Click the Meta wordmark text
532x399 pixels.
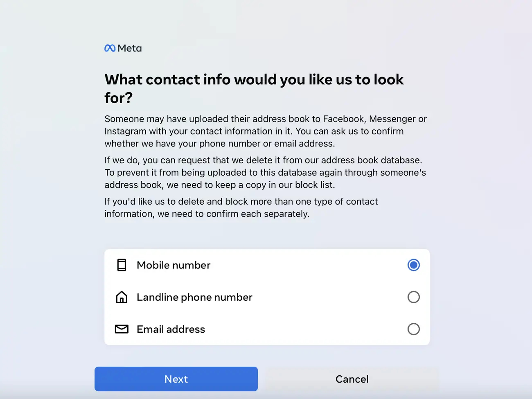point(129,48)
